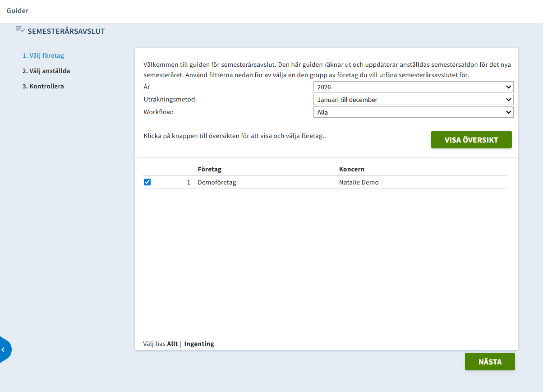
Task: Jump to step 3 Kontrollera
Action: click(43, 86)
